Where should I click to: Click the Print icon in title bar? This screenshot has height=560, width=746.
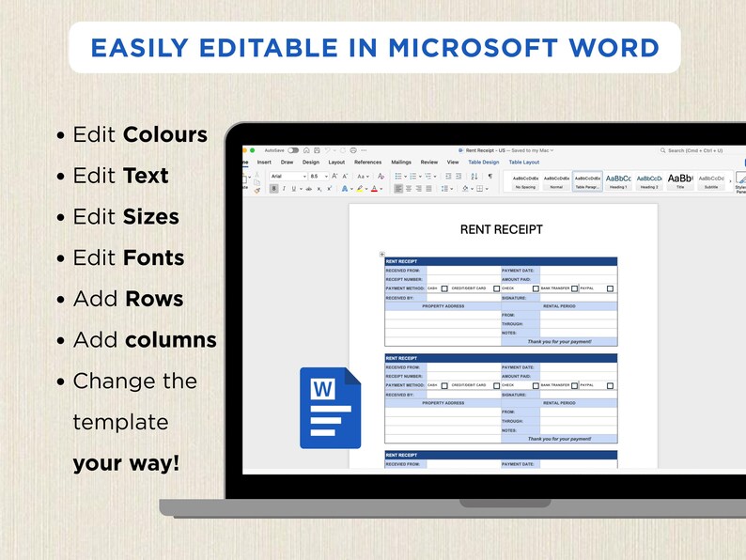[x=353, y=150]
